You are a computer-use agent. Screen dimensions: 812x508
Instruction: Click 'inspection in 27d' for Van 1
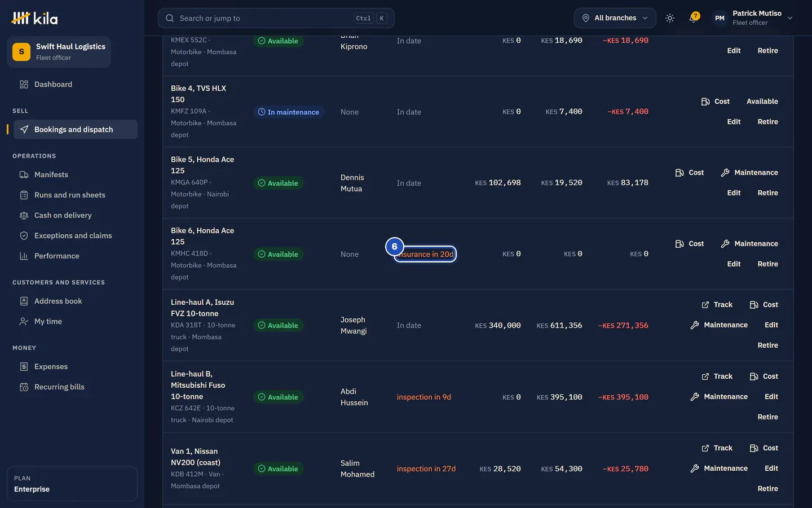[426, 469]
